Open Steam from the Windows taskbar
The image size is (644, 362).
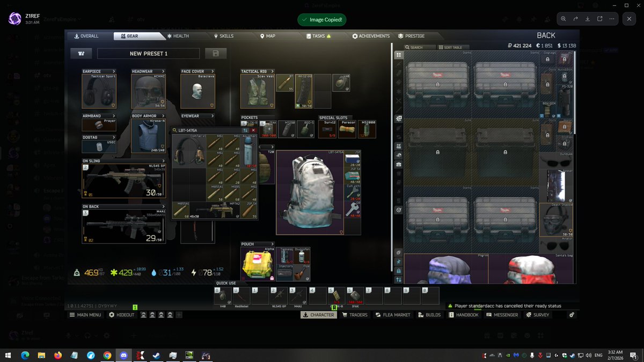coord(156,355)
